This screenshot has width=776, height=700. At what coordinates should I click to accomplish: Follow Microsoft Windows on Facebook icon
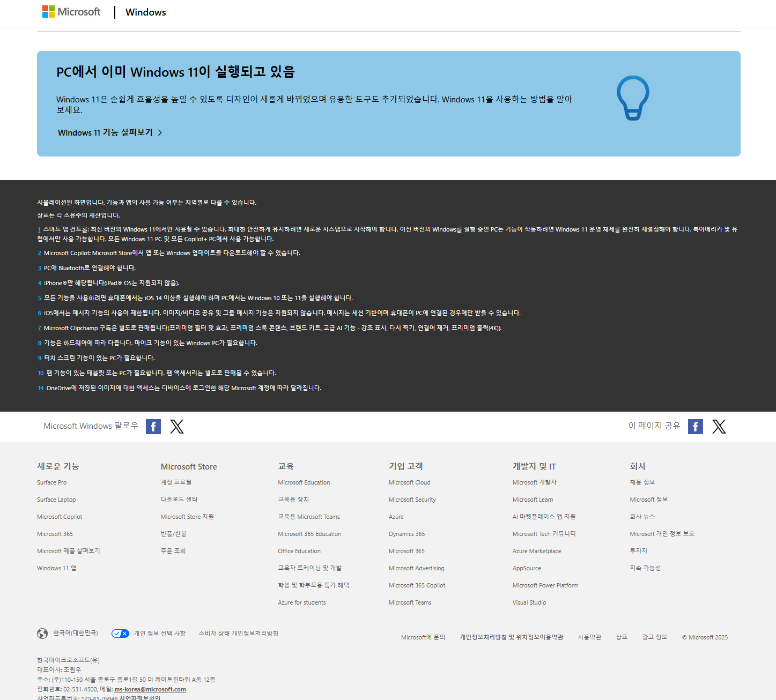(153, 427)
